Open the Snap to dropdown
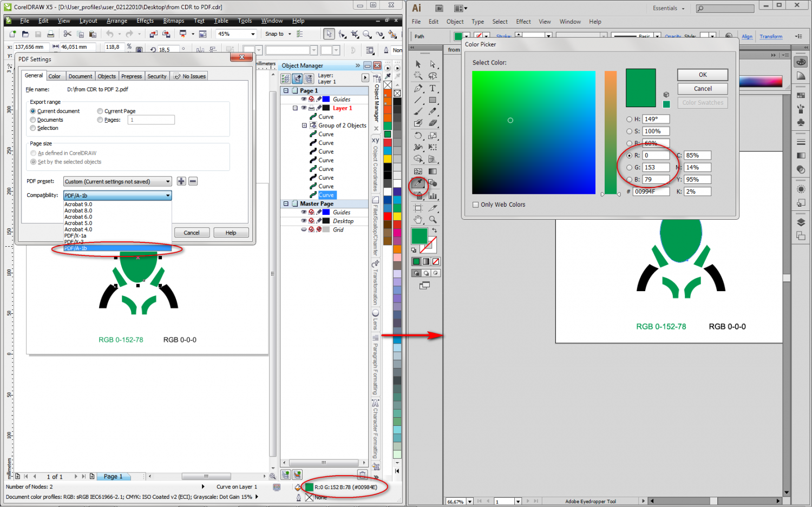Image resolution: width=812 pixels, height=507 pixels. 289,34
